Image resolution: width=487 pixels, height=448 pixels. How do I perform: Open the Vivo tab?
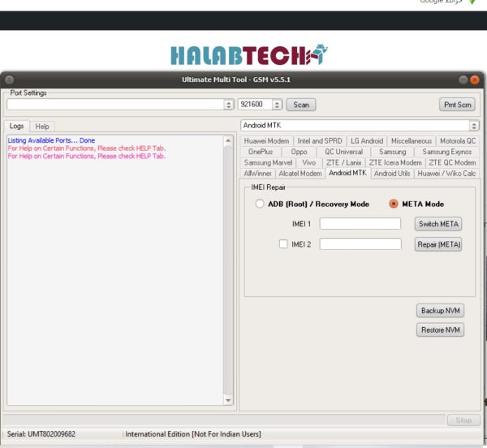point(308,162)
